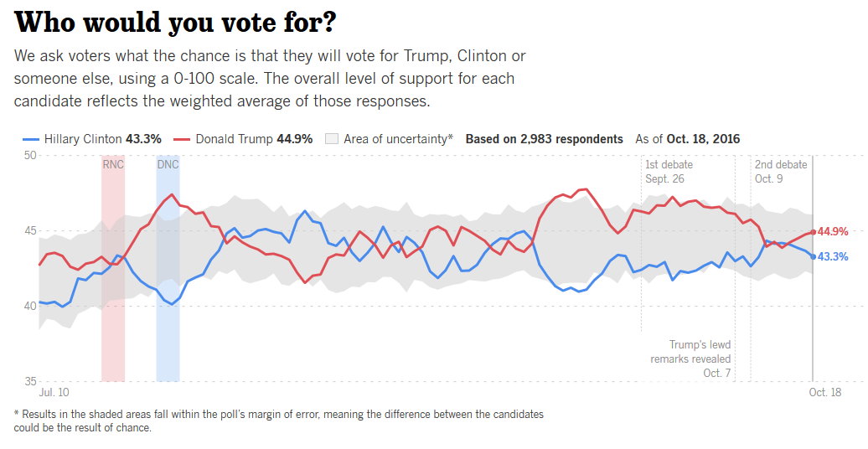Click the 'As of Oct. 18, 2016' text
The width and height of the screenshot is (868, 449).
pos(688,139)
